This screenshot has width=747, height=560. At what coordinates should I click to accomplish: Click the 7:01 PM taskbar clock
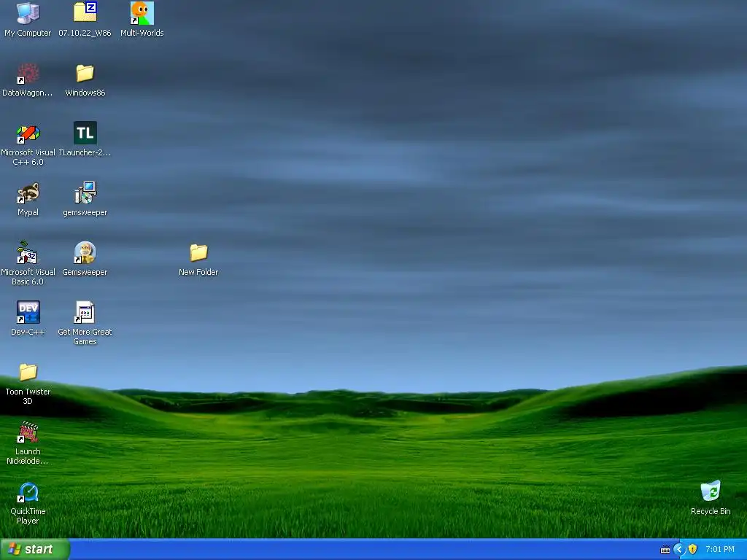[x=720, y=550]
